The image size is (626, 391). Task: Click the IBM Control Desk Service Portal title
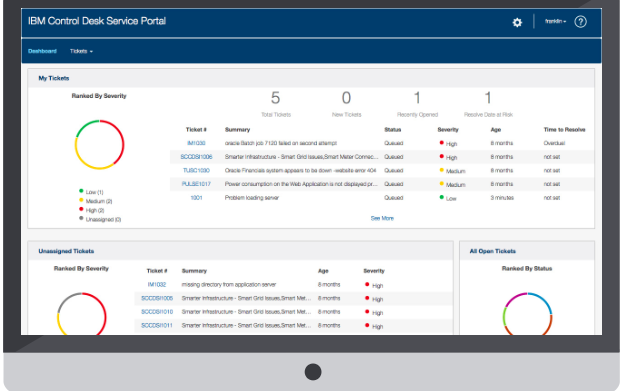click(97, 21)
